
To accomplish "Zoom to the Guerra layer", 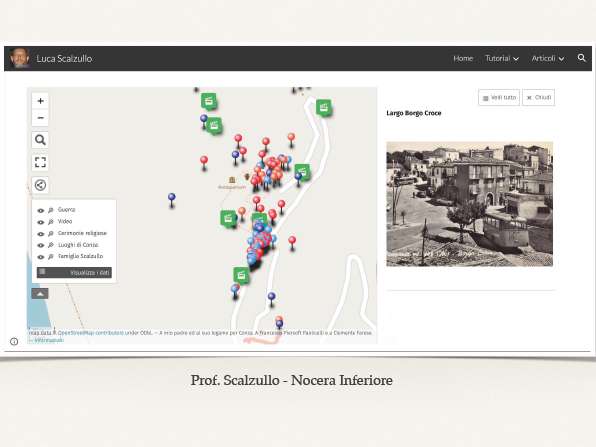I will point(51,210).
